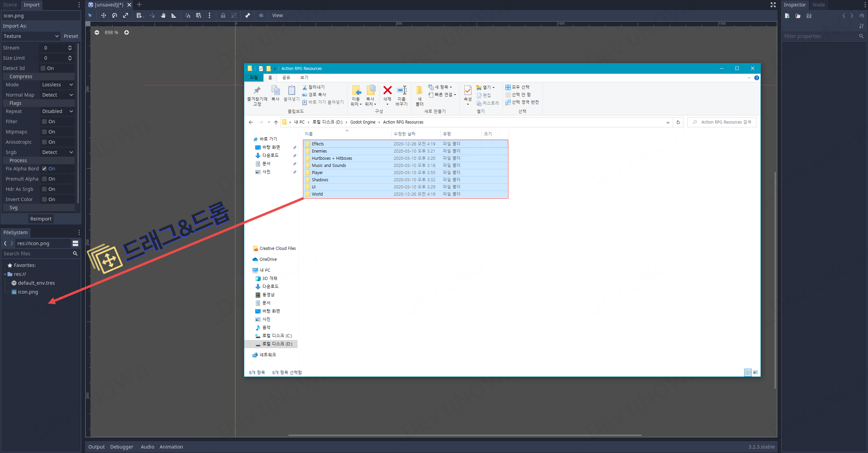Click the Reimport button

[41, 219]
